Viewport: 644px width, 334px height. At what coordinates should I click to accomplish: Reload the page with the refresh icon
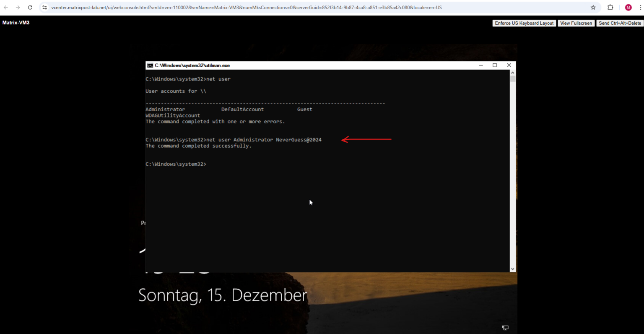click(30, 7)
